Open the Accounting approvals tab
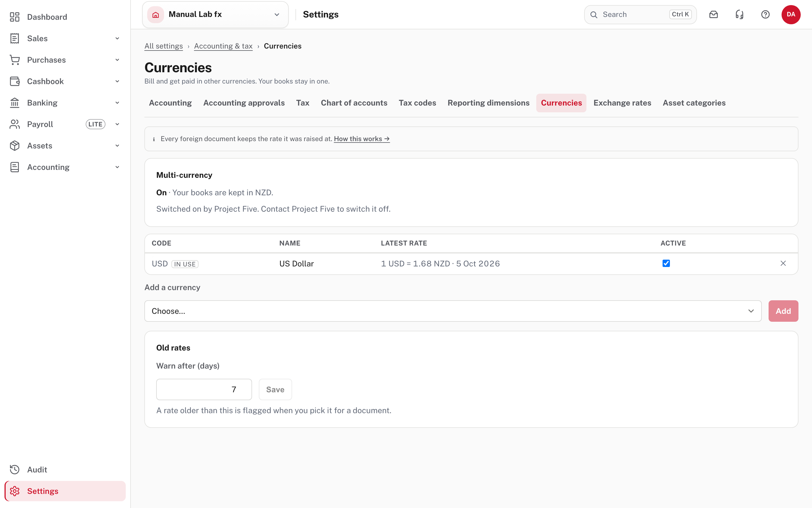The width and height of the screenshot is (812, 508). coord(244,103)
